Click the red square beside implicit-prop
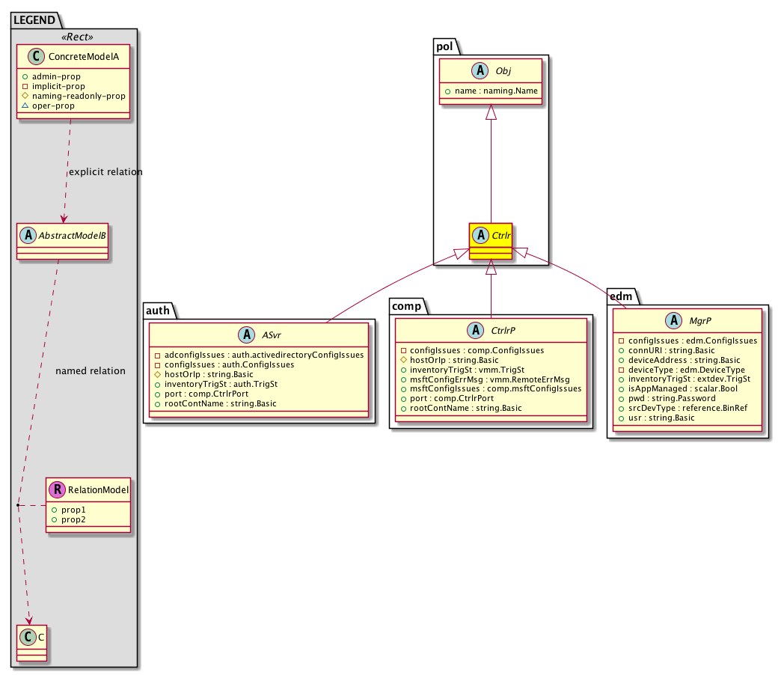 25,87
